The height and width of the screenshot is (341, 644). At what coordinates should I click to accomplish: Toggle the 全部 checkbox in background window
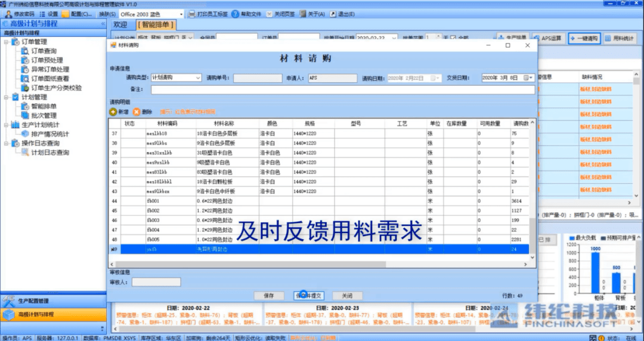[x=453, y=38]
